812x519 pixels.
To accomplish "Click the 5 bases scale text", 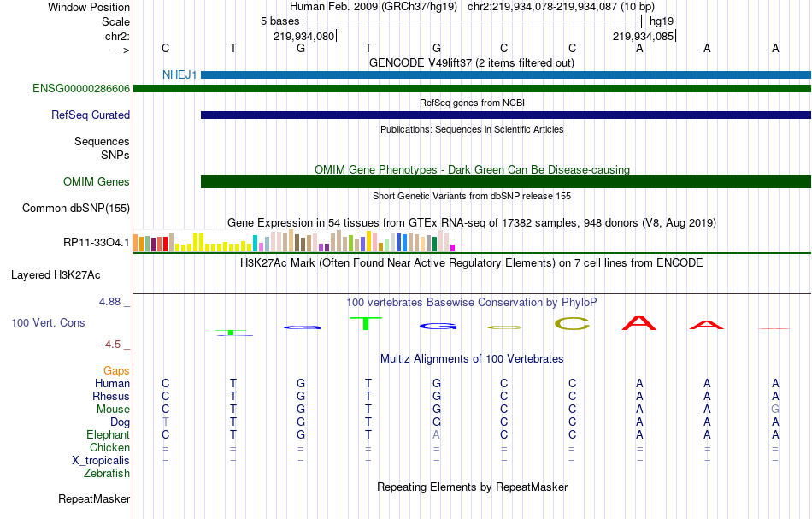I will pos(280,21).
